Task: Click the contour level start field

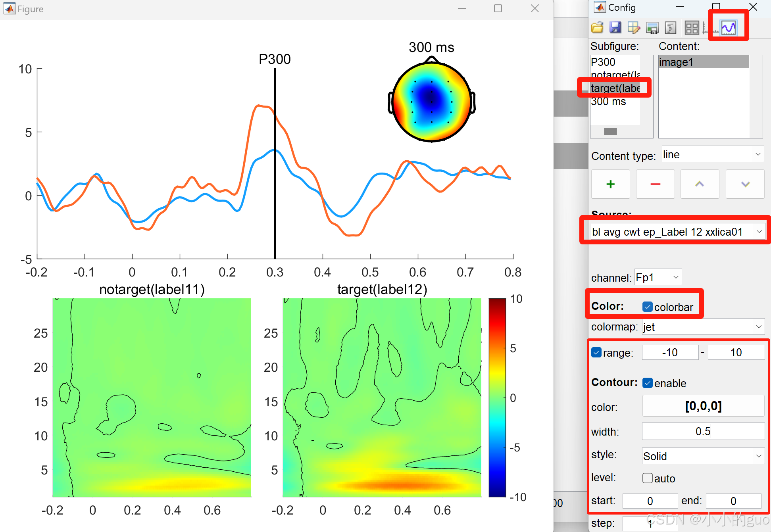Action: tap(650, 501)
